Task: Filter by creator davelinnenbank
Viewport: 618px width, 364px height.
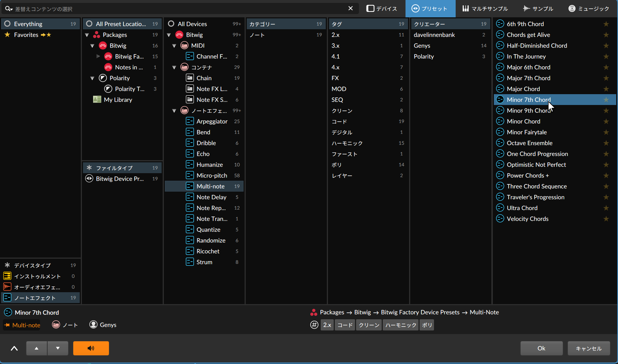Action: [x=450, y=35]
